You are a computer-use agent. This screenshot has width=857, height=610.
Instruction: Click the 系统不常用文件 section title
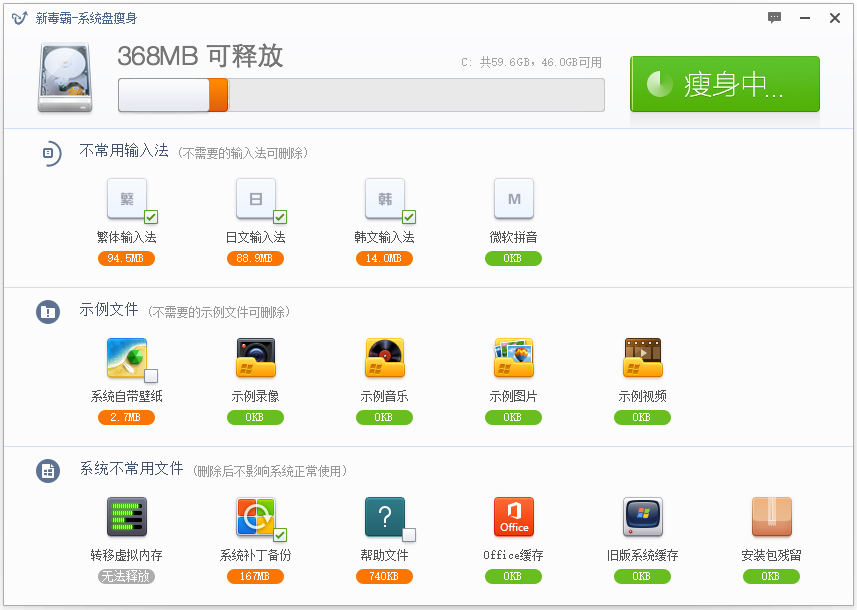click(x=131, y=468)
